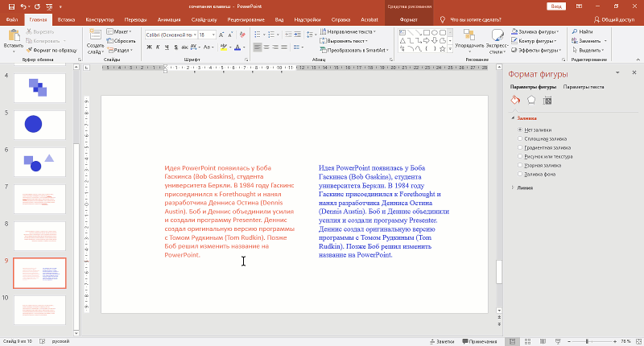Image resolution: width=644 pixels, height=346 pixels.
Task: Open Text Direction (Направление текста) dropdown
Action: [x=348, y=31]
